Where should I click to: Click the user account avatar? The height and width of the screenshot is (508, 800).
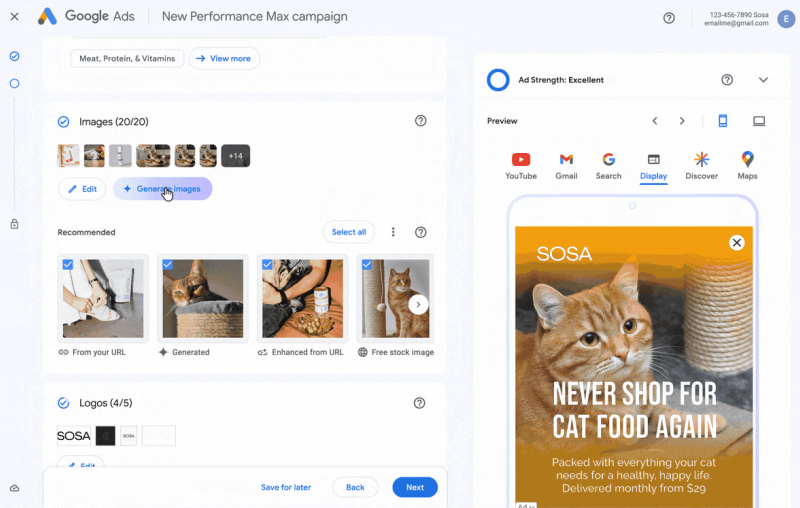(785, 18)
